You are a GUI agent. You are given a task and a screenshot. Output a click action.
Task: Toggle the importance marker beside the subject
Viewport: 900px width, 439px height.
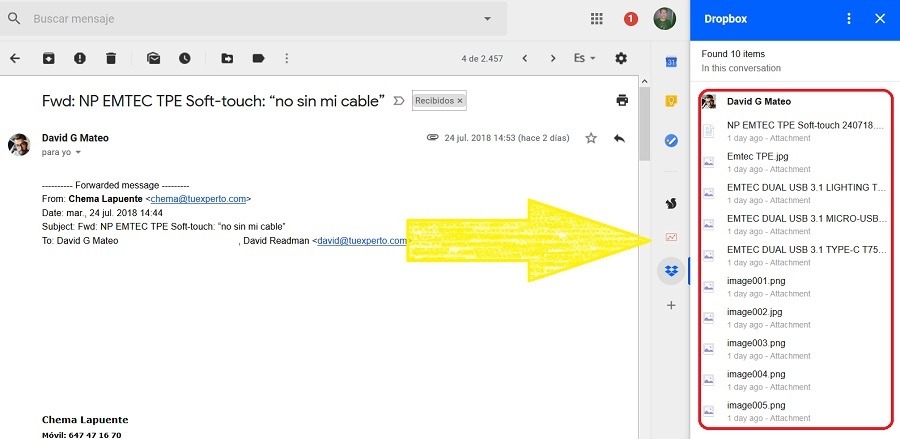tap(399, 101)
